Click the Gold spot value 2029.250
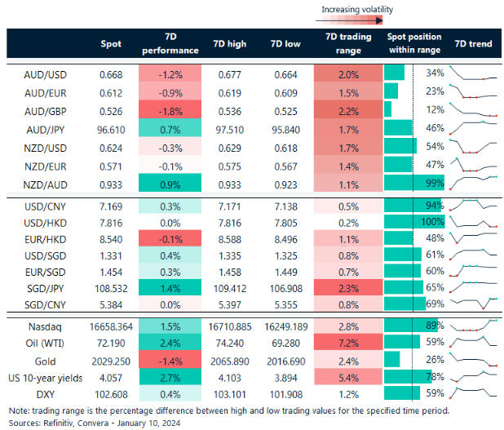 click(111, 360)
